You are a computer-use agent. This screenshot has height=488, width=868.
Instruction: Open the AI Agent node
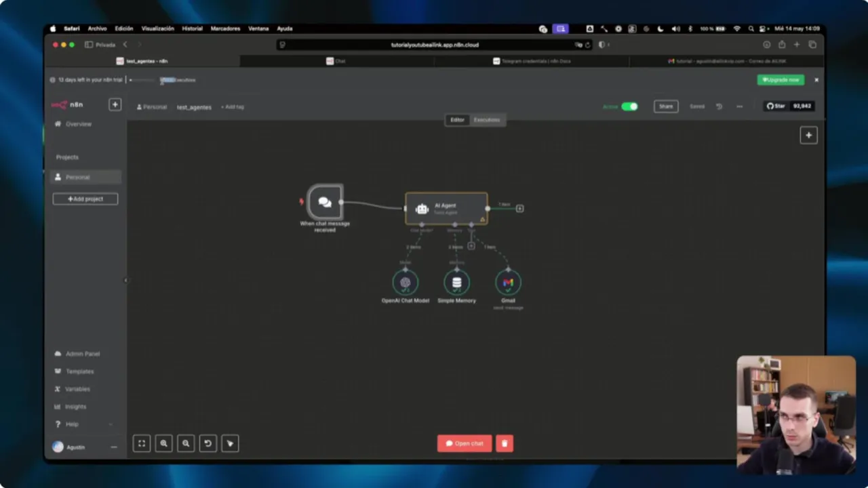(x=446, y=208)
